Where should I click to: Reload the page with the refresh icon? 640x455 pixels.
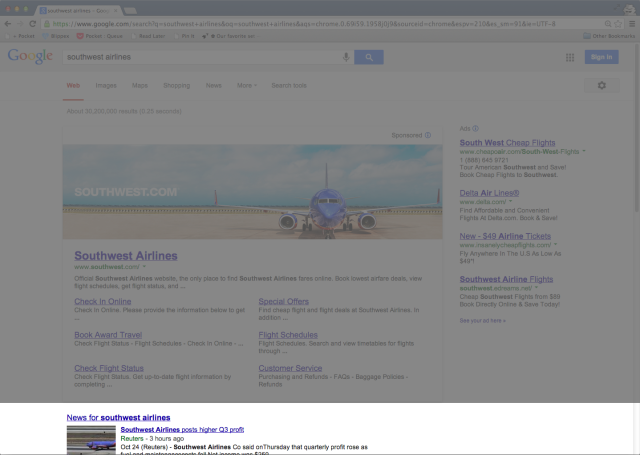(33, 24)
